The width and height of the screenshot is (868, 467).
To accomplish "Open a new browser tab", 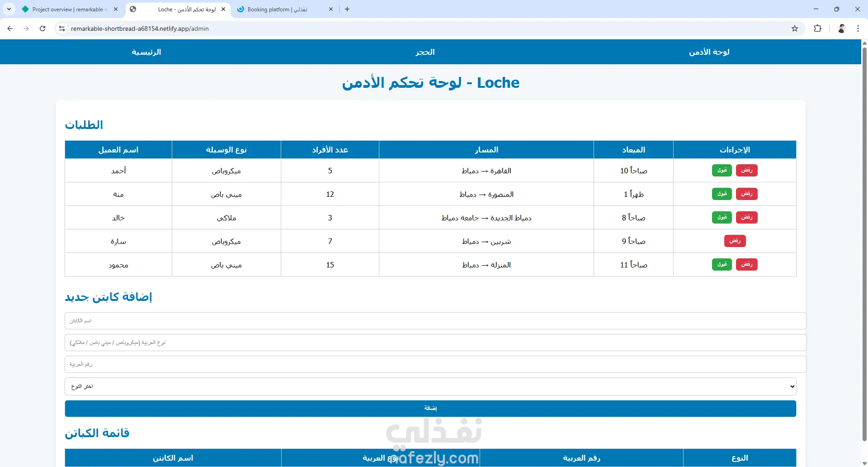I will point(347,9).
